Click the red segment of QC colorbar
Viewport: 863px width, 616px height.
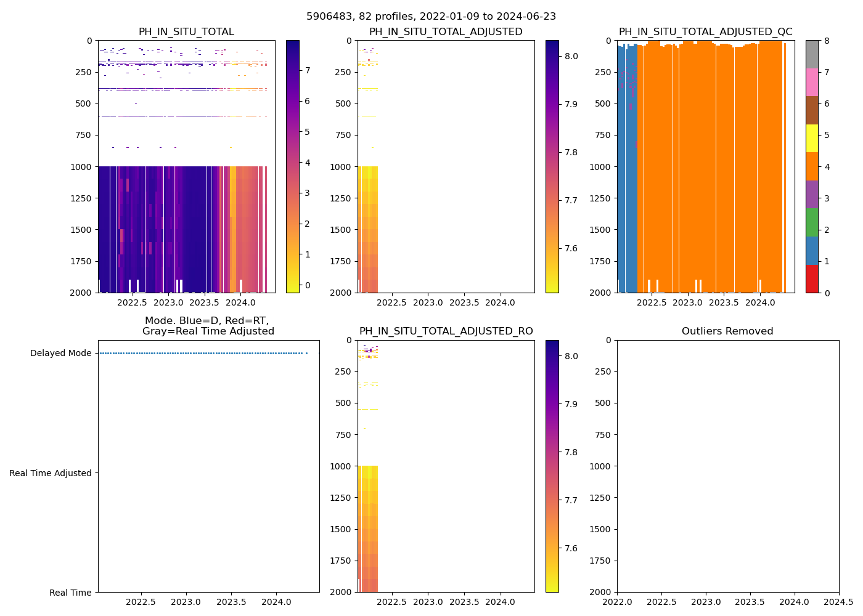(x=812, y=278)
